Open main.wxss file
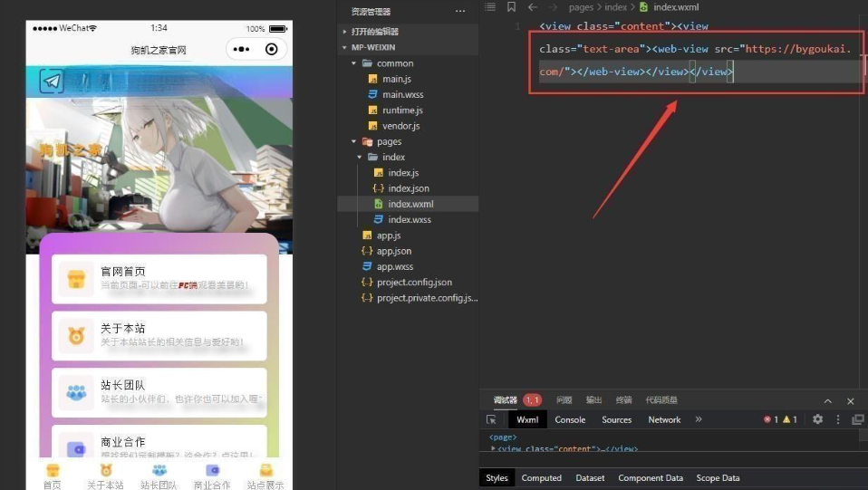Image resolution: width=868 pixels, height=490 pixels. tap(402, 94)
